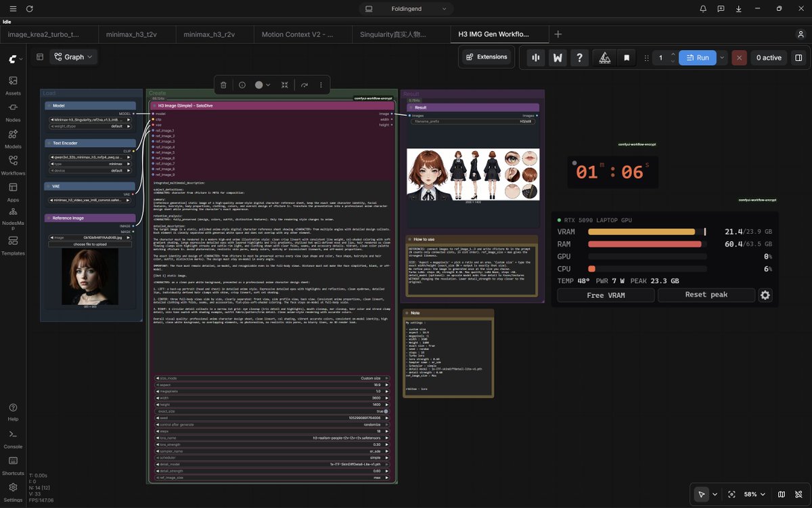Switch to the Motion Context V2 tab
Viewport: 812px width, 508px height.
[303, 34]
